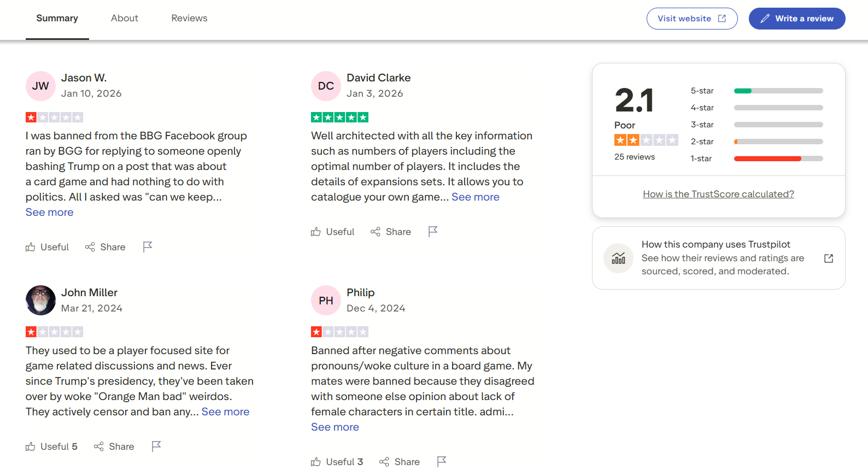Open the external link icon for Trustpilot usage
868x470 pixels.
(829, 258)
